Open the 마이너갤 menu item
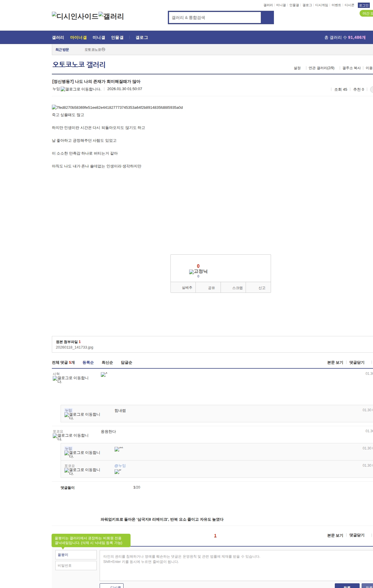373x588 pixels. (78, 38)
